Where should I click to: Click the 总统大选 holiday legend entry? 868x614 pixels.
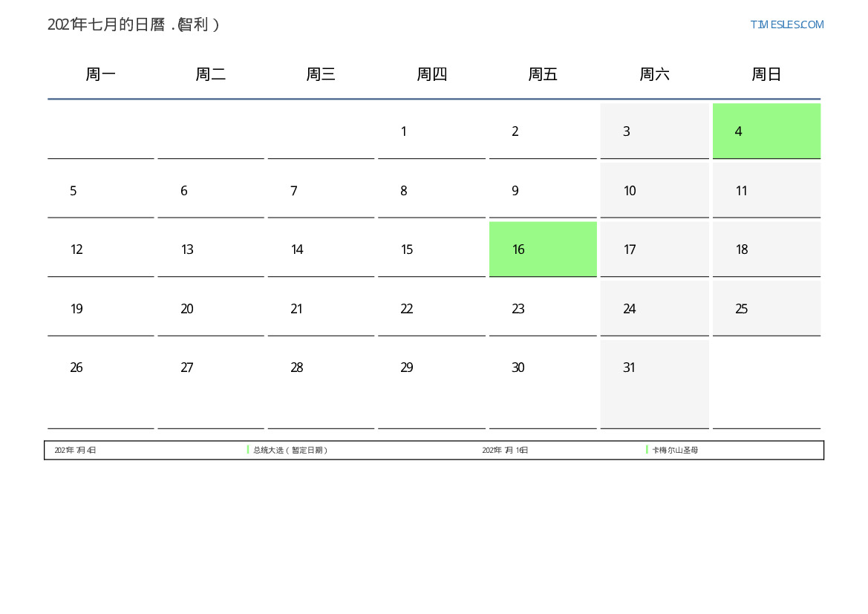pyautogui.click(x=290, y=451)
